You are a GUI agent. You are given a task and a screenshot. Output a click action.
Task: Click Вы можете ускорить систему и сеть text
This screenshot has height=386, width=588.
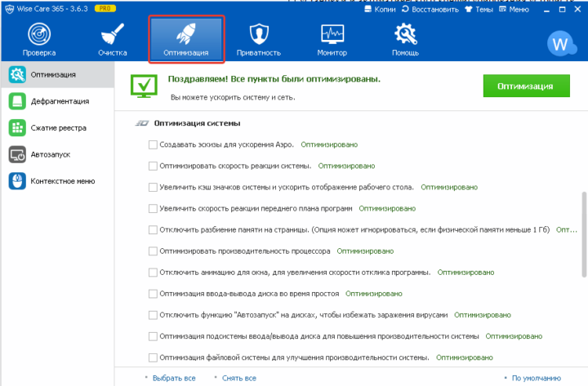point(233,97)
